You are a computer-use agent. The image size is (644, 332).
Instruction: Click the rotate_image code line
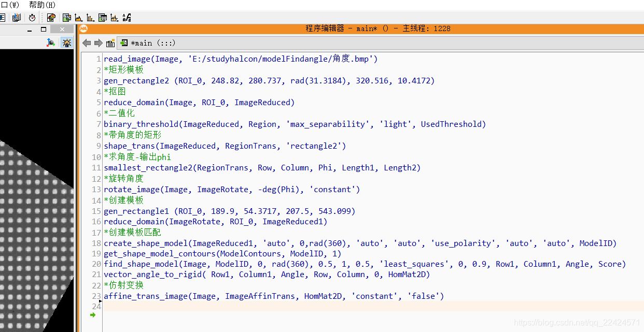point(232,190)
